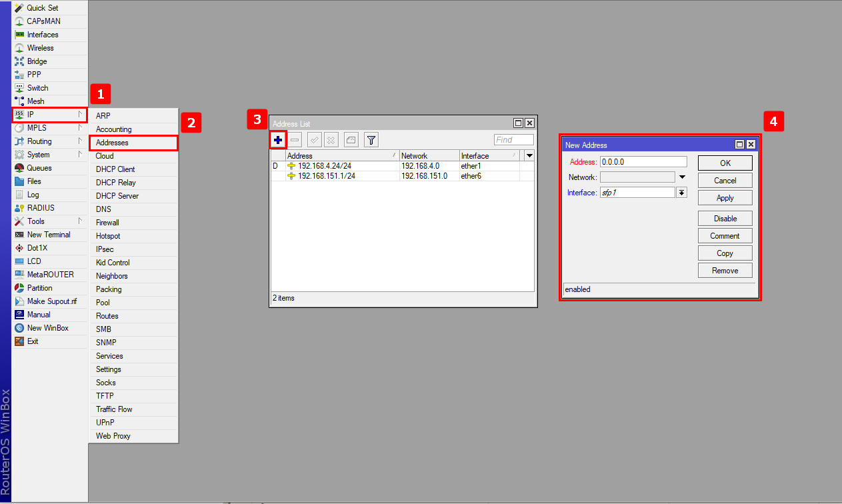Viewport: 842px width, 504px height.
Task: Click the Disable button in New Address
Action: 725,219
